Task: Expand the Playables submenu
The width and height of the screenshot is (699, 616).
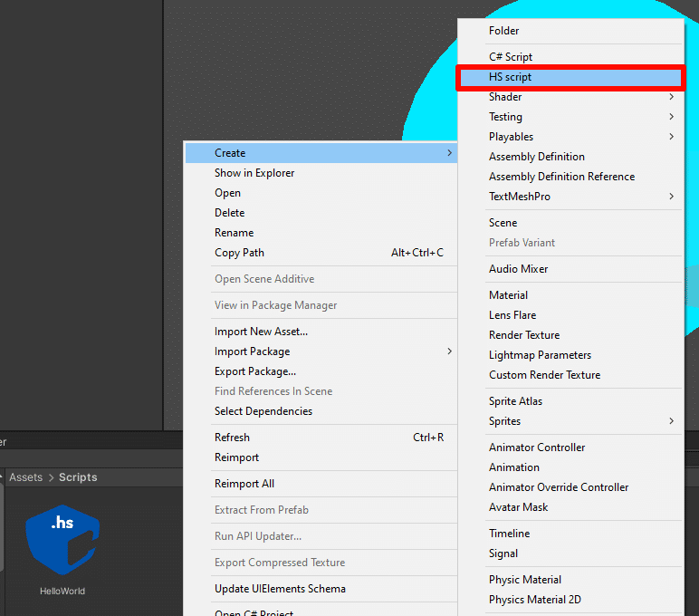Action: [570, 137]
